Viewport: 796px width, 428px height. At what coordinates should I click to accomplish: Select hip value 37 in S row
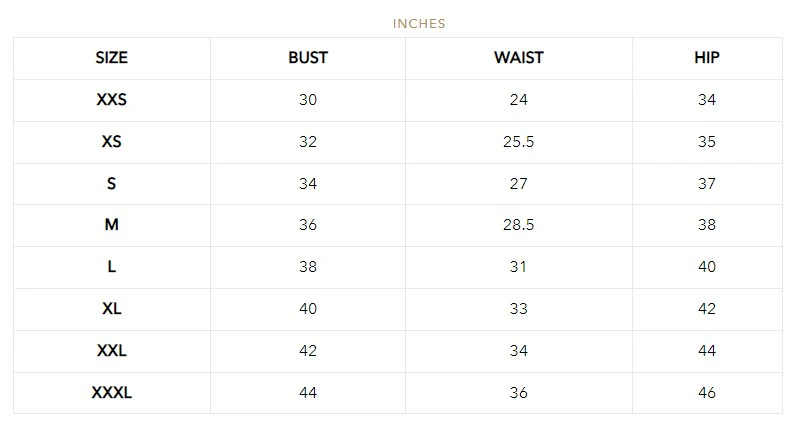click(706, 184)
